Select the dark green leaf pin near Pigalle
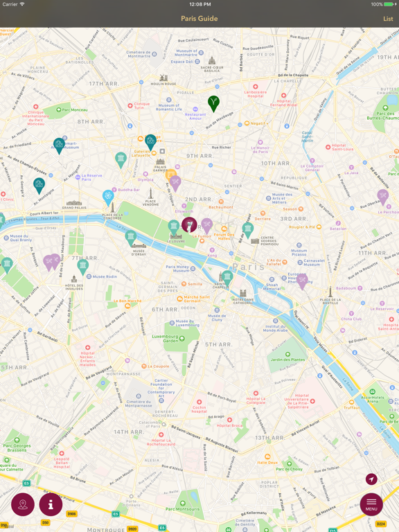The height and width of the screenshot is (532, 399). pos(213,103)
